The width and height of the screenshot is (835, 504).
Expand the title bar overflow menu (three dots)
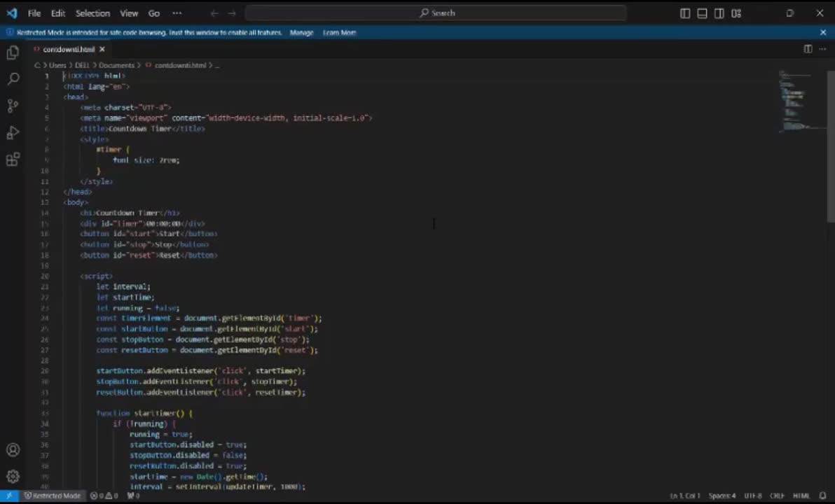[x=177, y=13]
